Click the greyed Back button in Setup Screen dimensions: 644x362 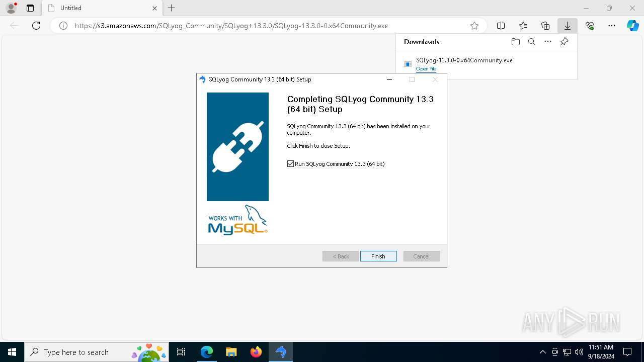coord(341,256)
